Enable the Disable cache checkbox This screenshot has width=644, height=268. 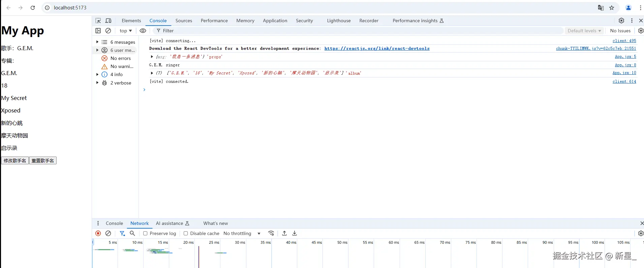(x=186, y=233)
